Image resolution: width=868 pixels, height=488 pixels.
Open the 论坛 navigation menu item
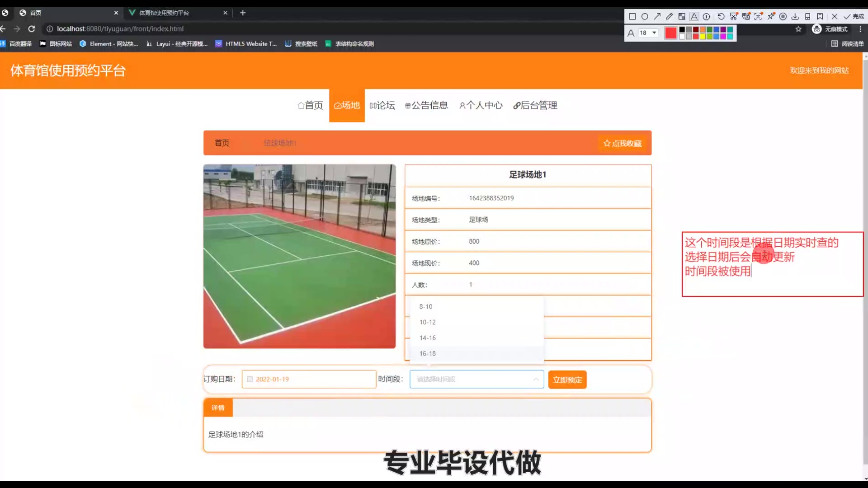(x=382, y=105)
